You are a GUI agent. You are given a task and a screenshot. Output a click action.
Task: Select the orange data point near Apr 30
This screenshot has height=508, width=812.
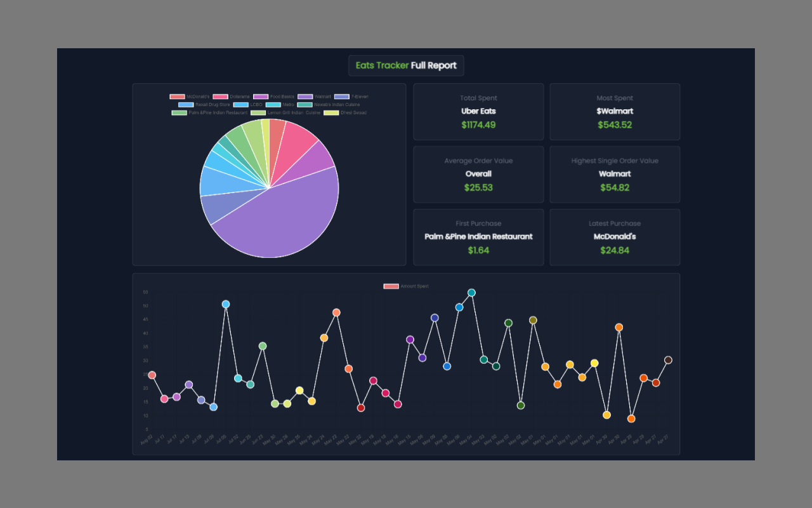(x=619, y=327)
